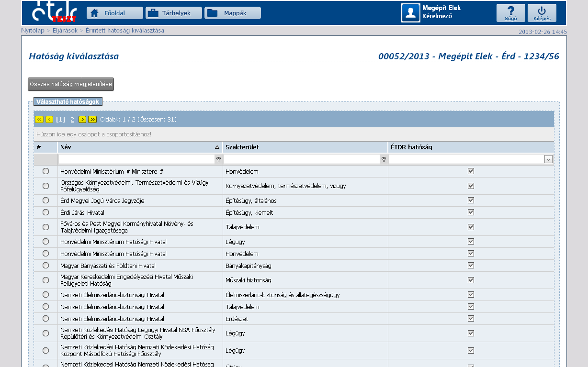Open the Súgó help button
Screen dimensions: 588x367
(511, 13)
